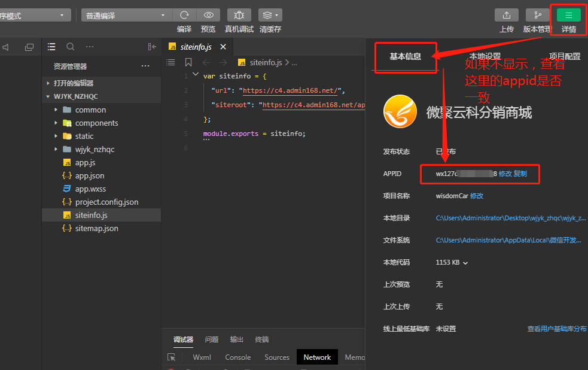Click the detach window icon
588x370 pixels.
[x=29, y=47]
